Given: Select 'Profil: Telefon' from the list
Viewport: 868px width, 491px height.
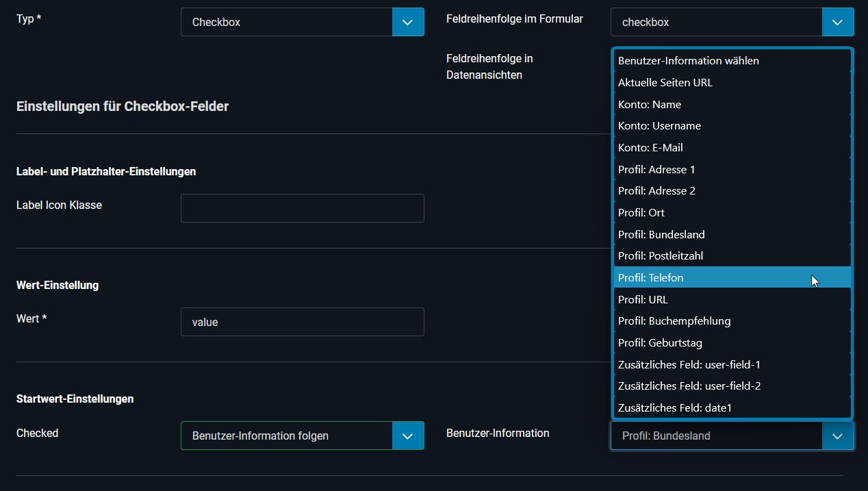Looking at the screenshot, I should click(732, 277).
